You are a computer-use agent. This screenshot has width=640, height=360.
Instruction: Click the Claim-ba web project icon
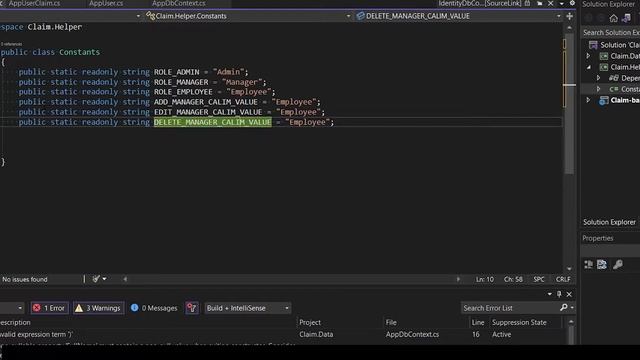[604, 100]
